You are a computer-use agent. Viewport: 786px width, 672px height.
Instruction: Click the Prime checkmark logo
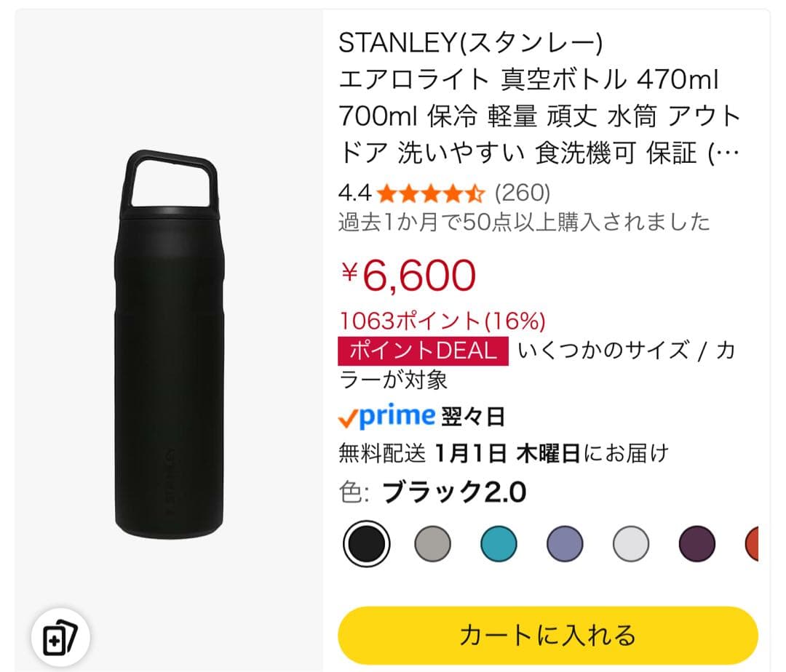(386, 416)
